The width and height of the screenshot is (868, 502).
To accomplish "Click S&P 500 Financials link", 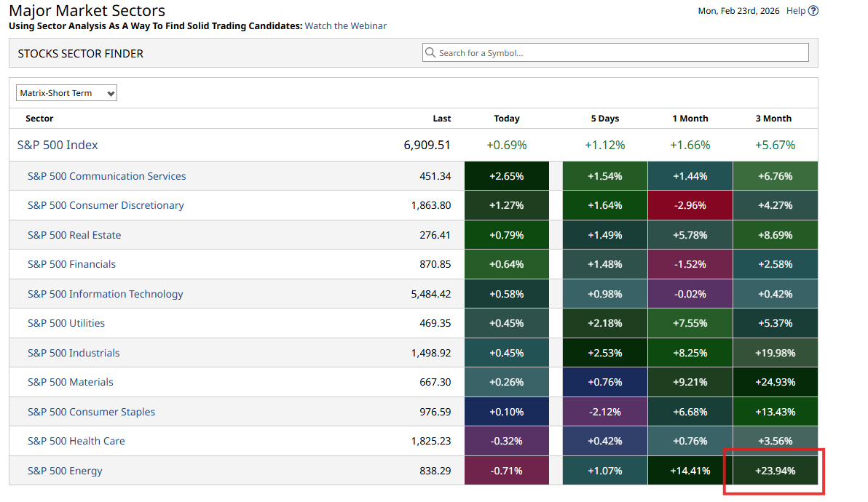I will click(71, 265).
